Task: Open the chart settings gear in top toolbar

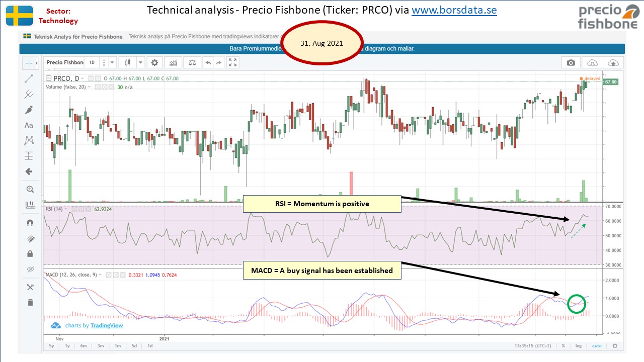Action: (154, 62)
